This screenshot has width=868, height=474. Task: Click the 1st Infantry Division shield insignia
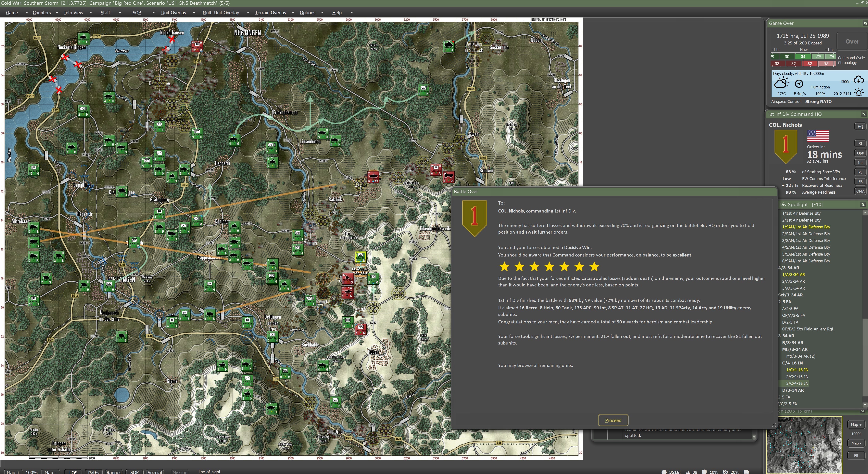click(785, 146)
